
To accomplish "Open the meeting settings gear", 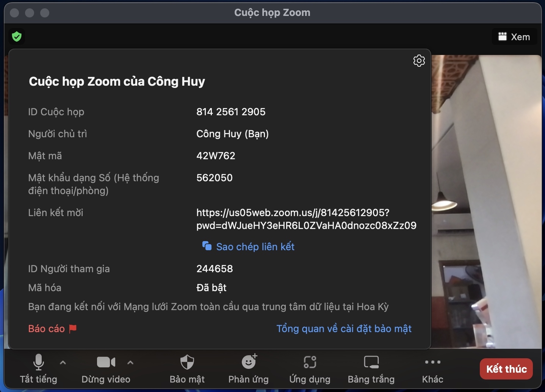I will (419, 61).
